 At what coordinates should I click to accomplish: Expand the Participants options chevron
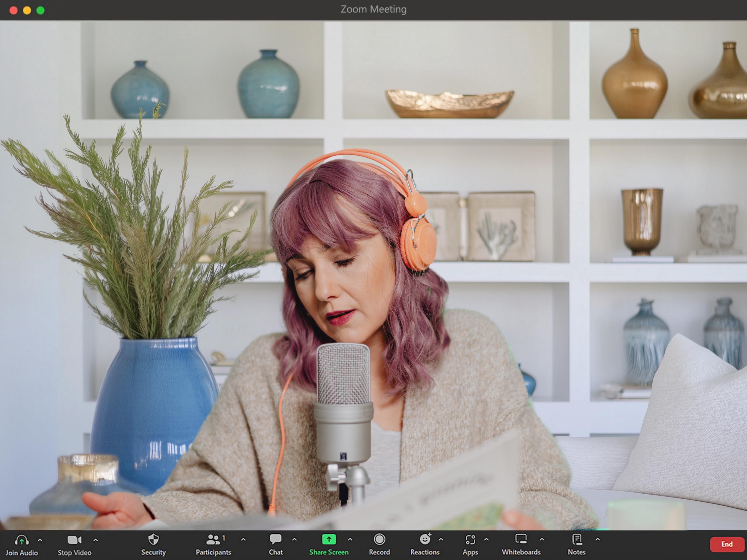(x=243, y=540)
